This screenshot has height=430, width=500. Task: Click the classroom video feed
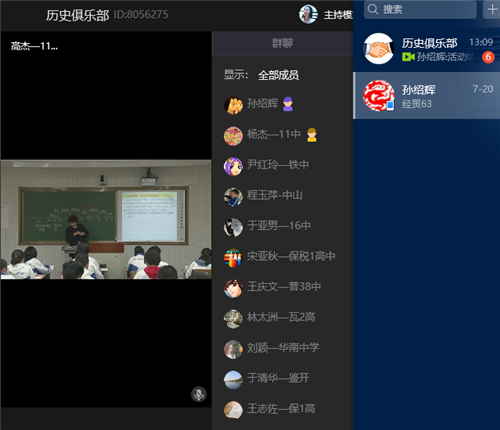point(106,219)
